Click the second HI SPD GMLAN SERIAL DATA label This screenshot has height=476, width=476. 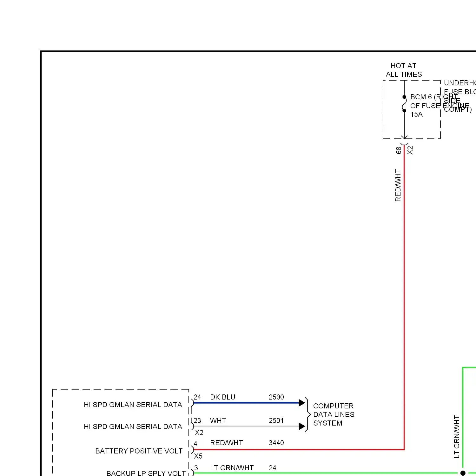pos(133,427)
